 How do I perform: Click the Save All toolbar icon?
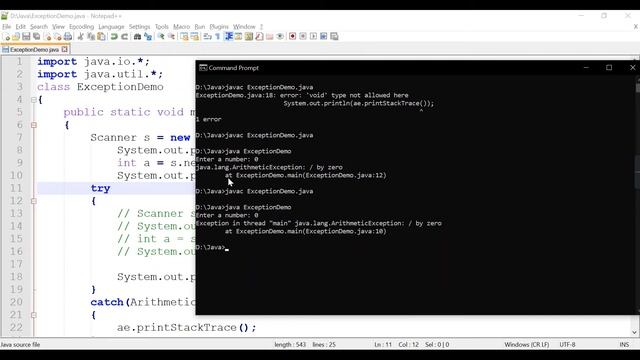coord(36,36)
